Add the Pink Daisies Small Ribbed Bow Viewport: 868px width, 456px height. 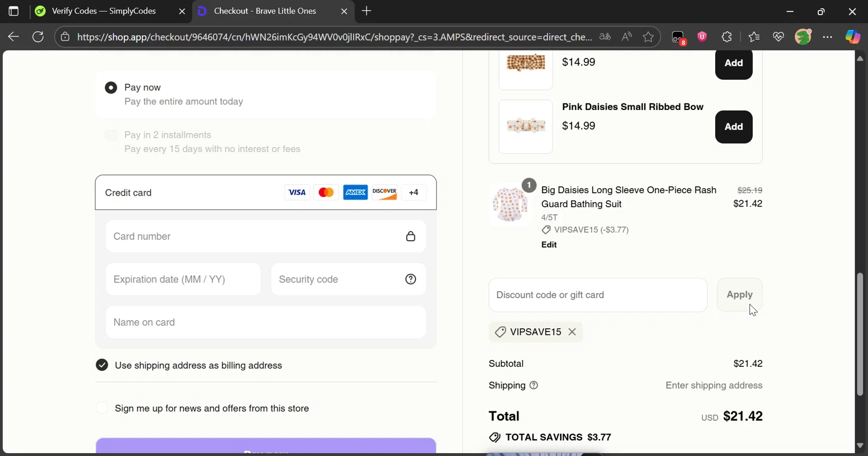(734, 127)
